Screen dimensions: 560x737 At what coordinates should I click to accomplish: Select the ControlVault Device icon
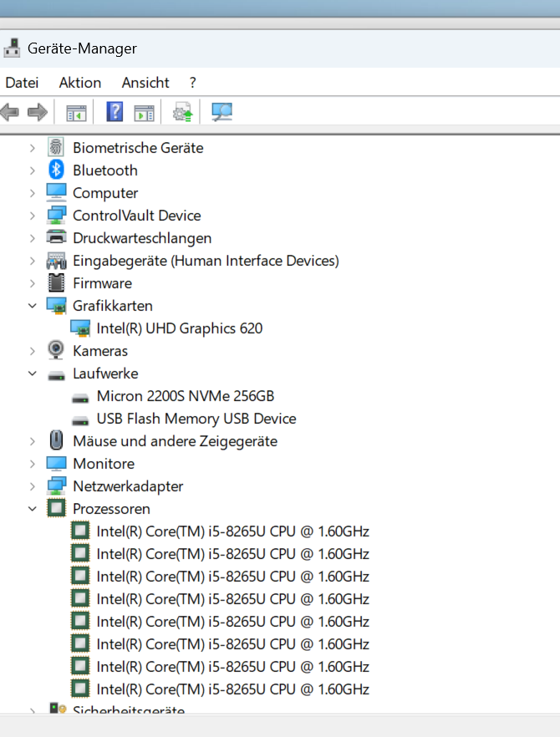57,215
